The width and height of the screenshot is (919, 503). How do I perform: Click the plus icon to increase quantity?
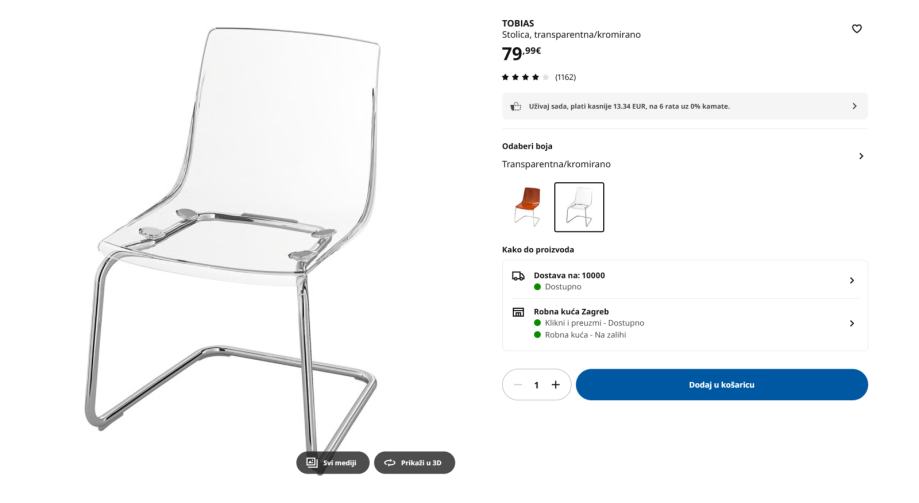coord(556,385)
